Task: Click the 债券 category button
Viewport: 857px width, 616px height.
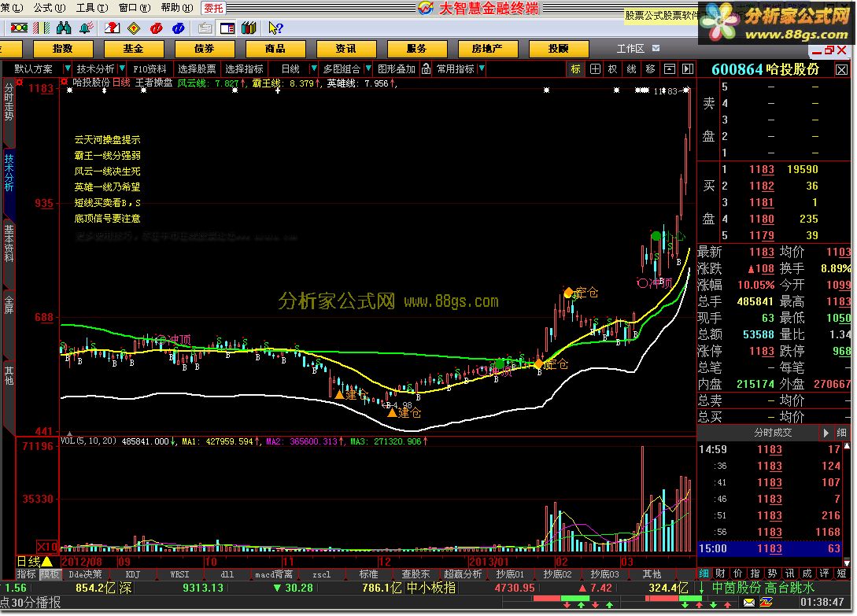Action: (x=205, y=49)
